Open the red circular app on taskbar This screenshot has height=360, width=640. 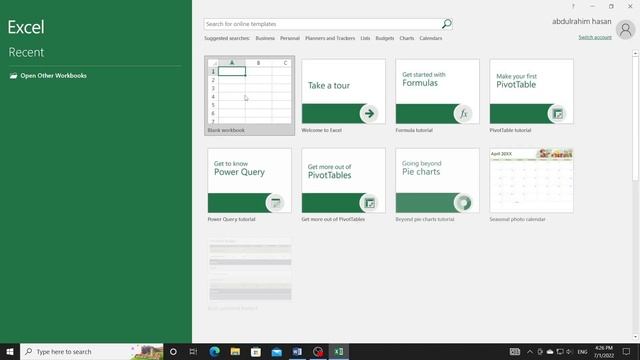coord(318,351)
